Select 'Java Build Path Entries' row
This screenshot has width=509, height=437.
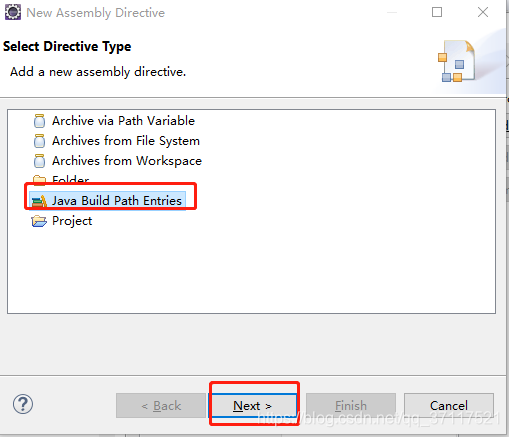[x=107, y=201]
